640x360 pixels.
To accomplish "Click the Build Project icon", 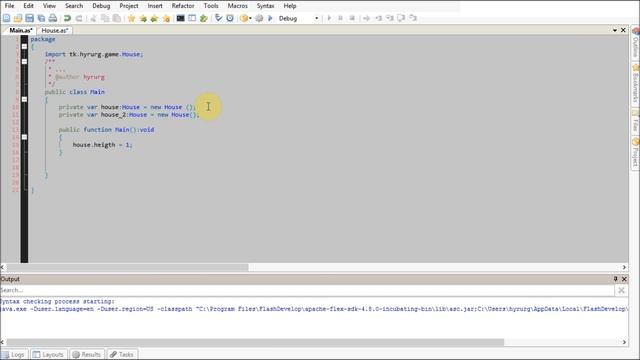I will pyautogui.click(x=244, y=18).
